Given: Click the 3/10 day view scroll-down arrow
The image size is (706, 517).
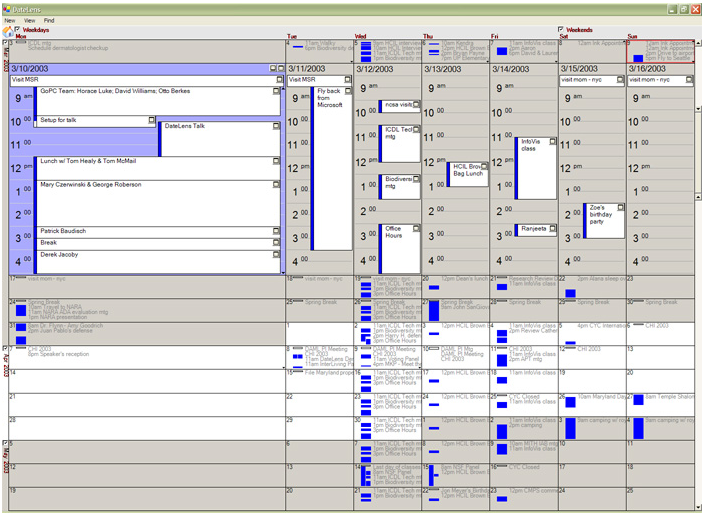Looking at the screenshot, I should [x=283, y=272].
